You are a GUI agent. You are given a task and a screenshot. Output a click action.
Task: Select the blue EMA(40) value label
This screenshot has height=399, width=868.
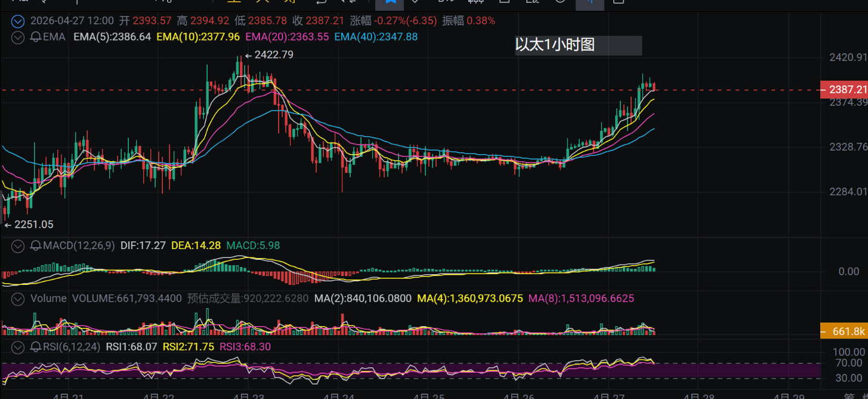[x=376, y=37]
